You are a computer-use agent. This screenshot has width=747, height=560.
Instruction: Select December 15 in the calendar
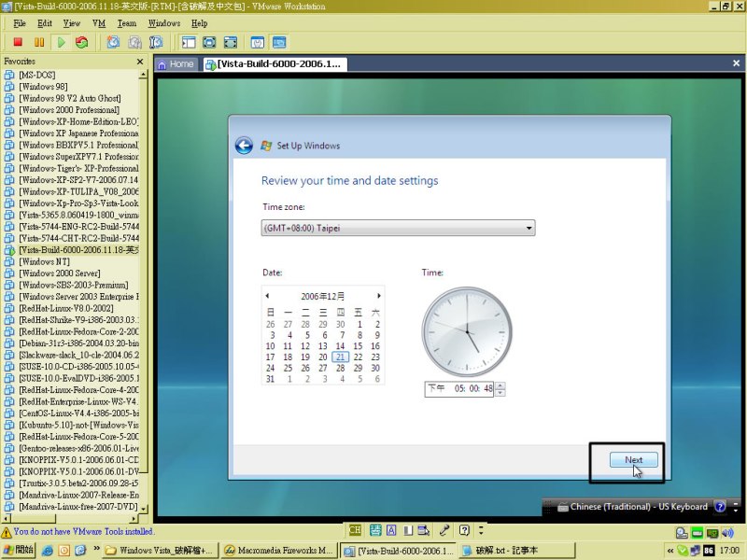pos(358,346)
